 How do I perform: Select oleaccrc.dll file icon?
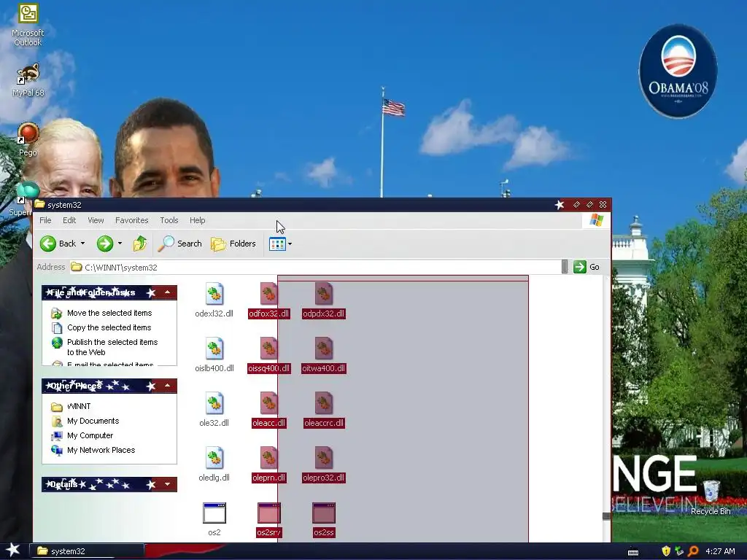[323, 402]
